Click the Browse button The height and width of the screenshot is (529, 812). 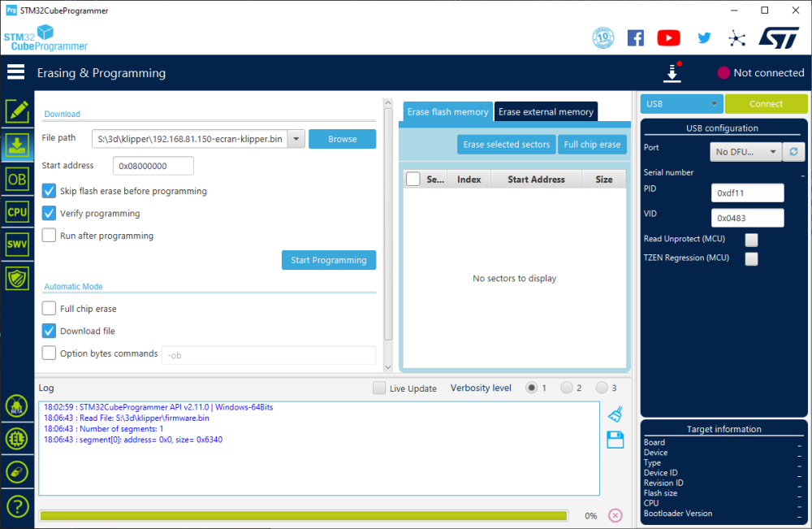[343, 139]
